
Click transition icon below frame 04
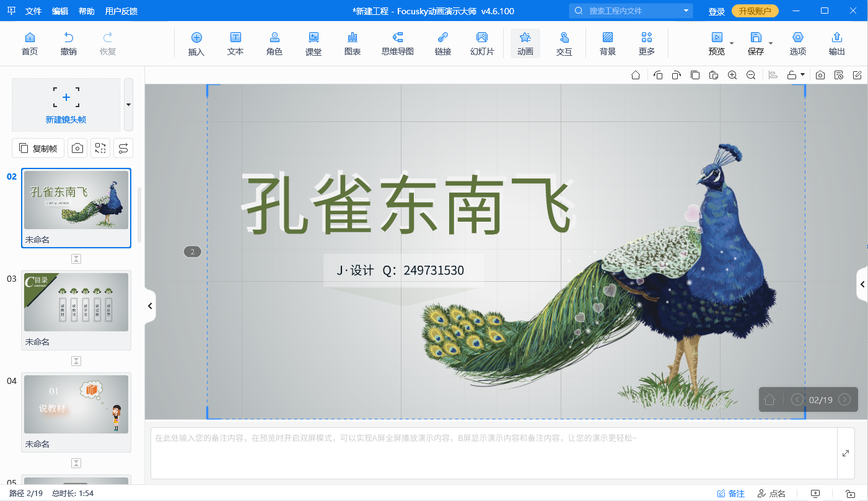click(x=76, y=463)
